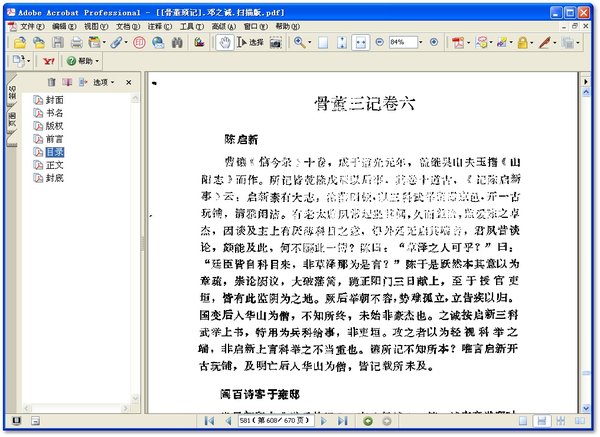The width and height of the screenshot is (600, 437).
Task: Click the grey Next View button
Action: point(387,421)
